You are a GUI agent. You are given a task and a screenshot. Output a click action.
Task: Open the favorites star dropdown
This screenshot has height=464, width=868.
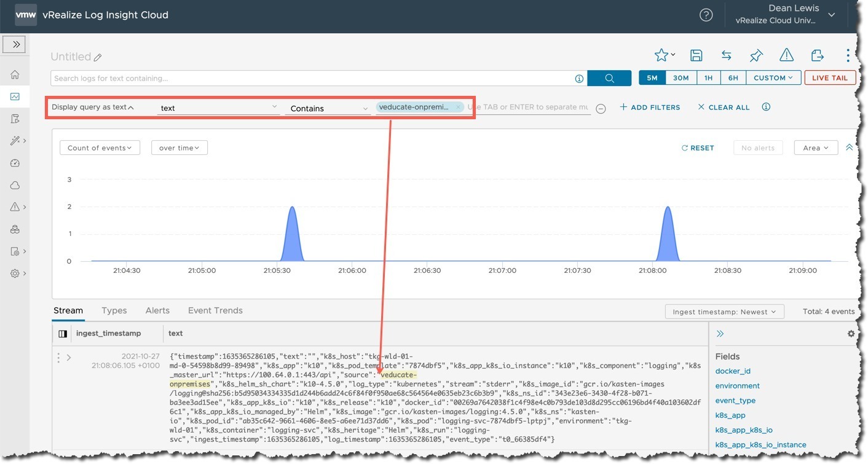[x=665, y=55]
